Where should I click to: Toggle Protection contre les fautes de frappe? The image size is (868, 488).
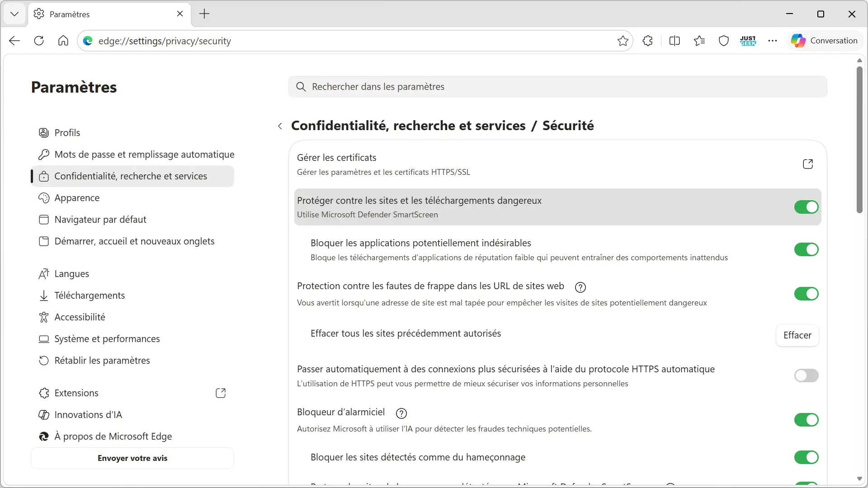pyautogui.click(x=806, y=294)
